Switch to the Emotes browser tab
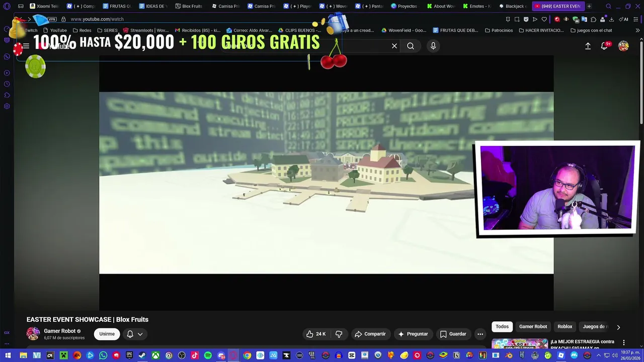The image size is (644, 362). 476,6
